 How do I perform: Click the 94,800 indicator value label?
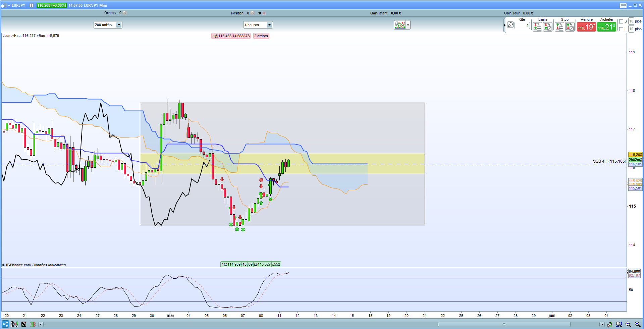[x=634, y=271]
